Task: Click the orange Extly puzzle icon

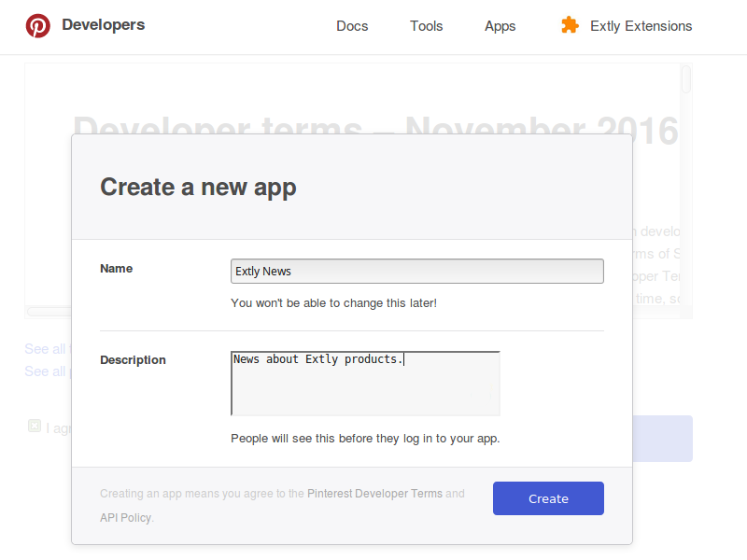Action: [x=570, y=25]
